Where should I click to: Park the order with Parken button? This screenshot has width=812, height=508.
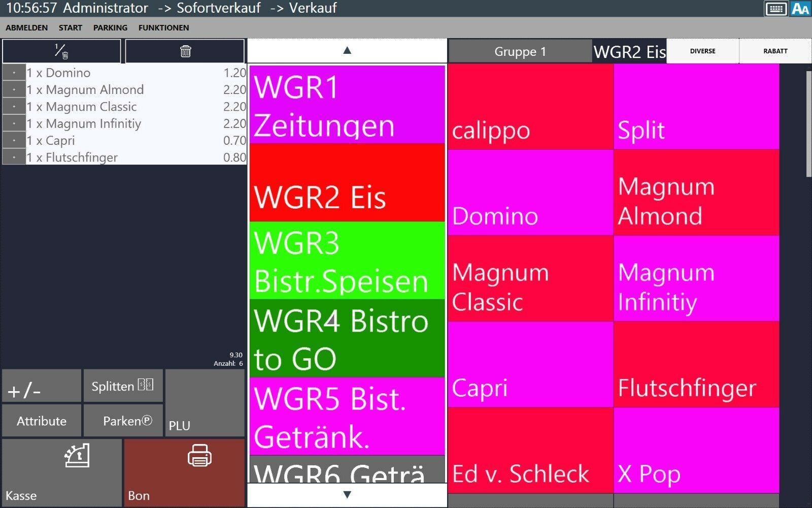coord(123,420)
